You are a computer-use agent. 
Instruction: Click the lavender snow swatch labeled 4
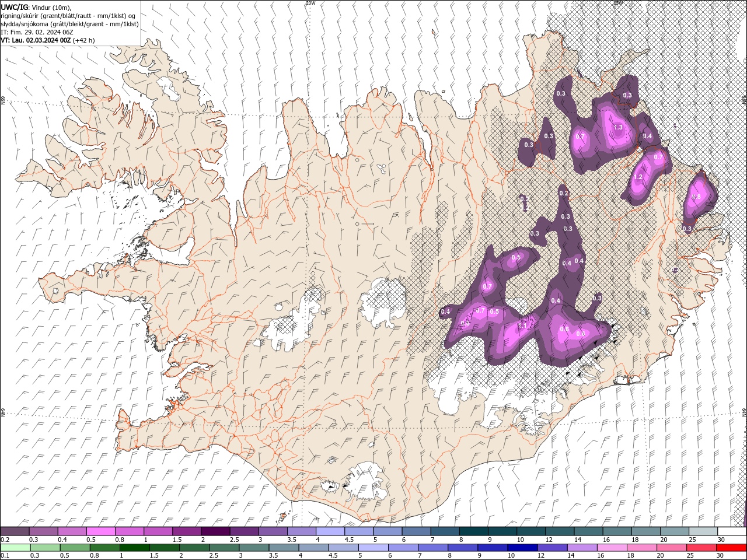(330, 531)
